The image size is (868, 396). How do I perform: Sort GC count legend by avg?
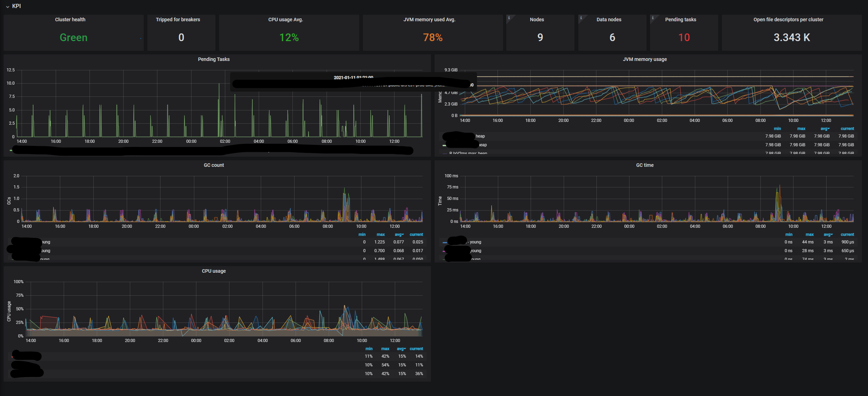(x=399, y=234)
